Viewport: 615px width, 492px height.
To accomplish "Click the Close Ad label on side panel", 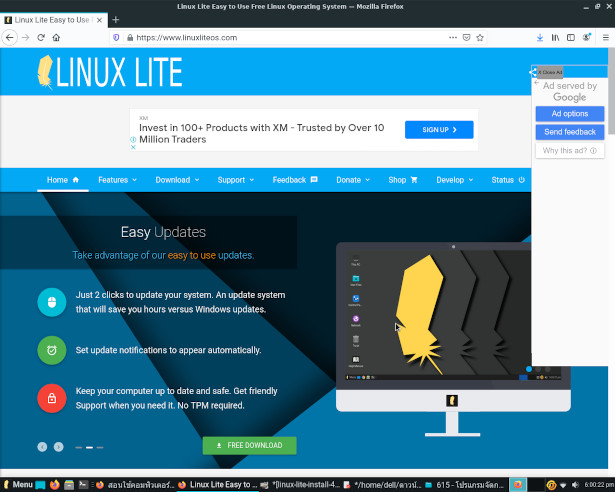I will [x=550, y=72].
